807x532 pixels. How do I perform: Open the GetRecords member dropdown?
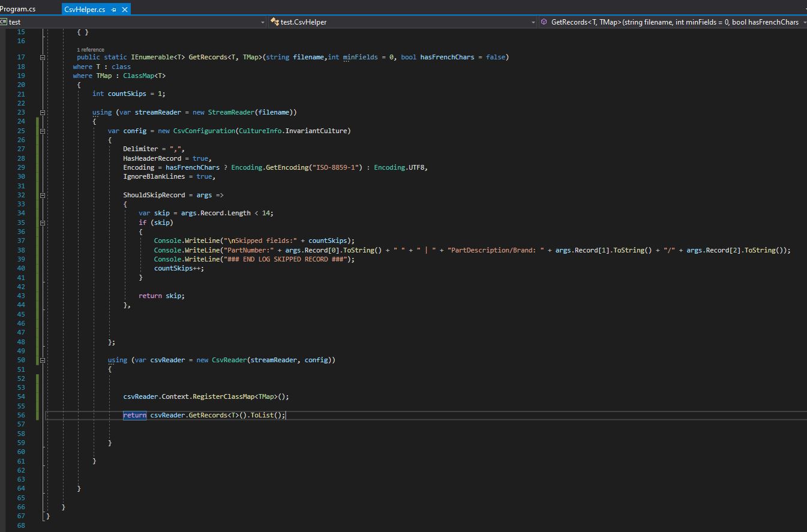point(803,22)
